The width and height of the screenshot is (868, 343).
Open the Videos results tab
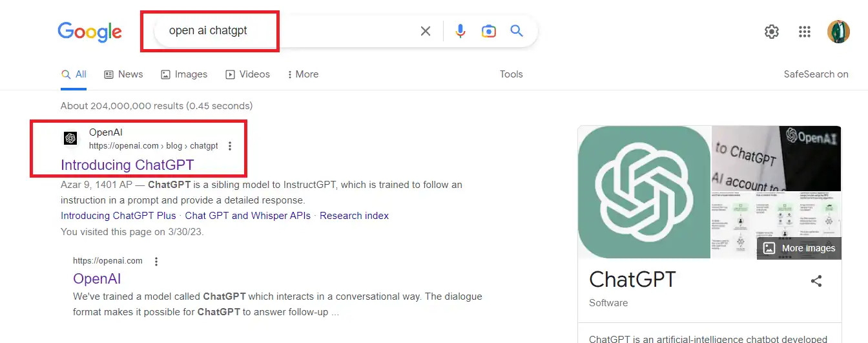pos(247,74)
